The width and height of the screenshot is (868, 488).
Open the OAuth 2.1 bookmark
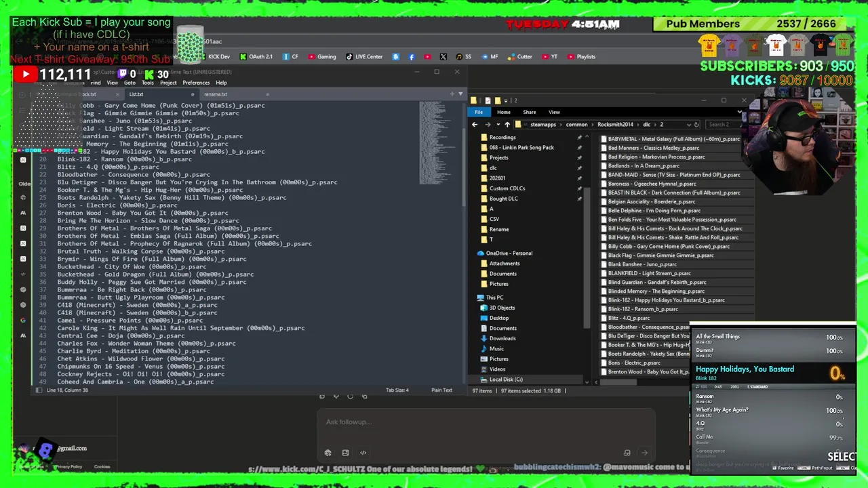[256, 57]
